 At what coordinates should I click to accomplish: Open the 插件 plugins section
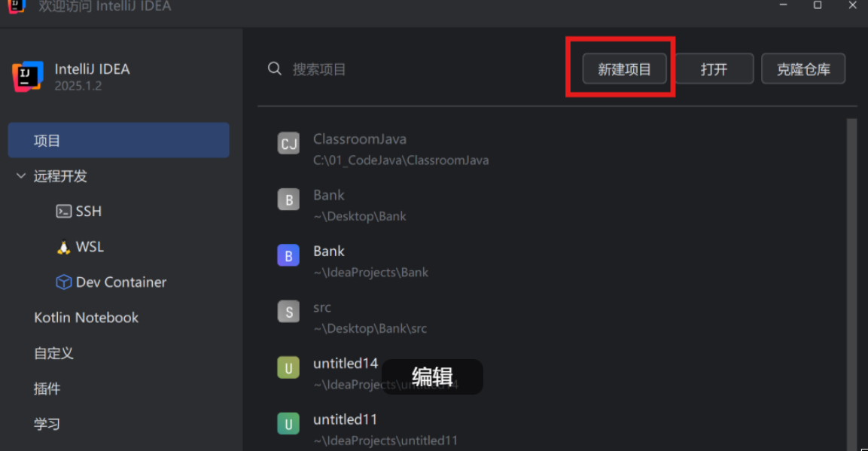click(x=47, y=389)
